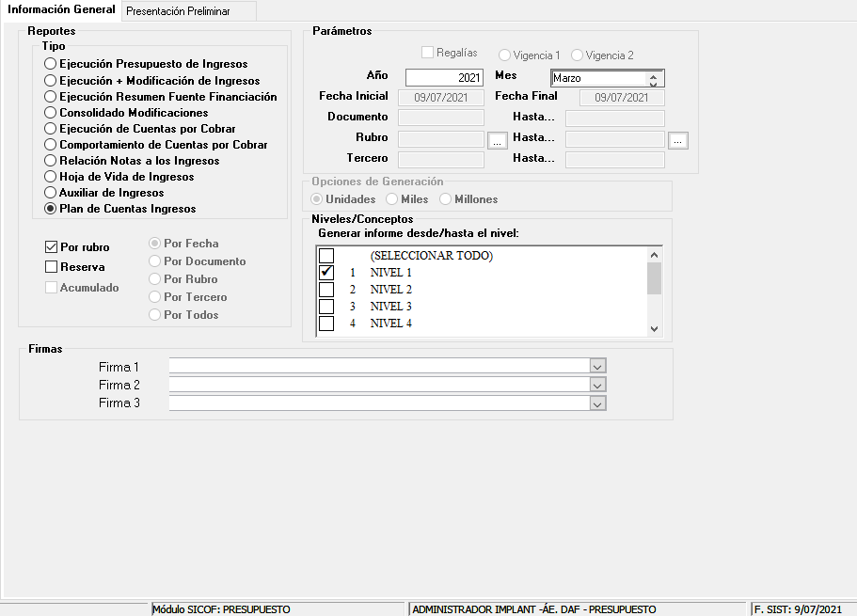This screenshot has width=857, height=616.
Task: Open the Firma 2 dropdown list
Action: click(597, 385)
